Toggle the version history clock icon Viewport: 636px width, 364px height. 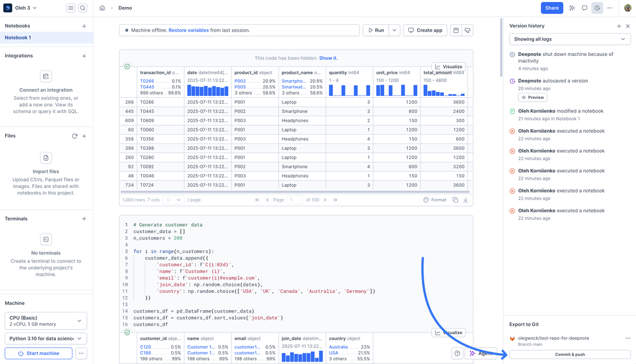[597, 8]
